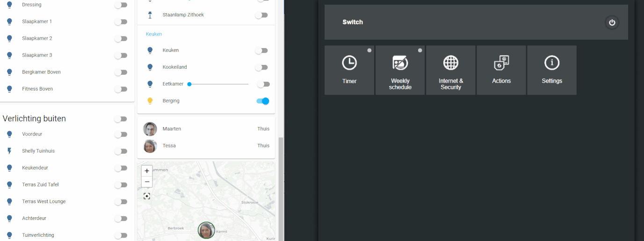Viewport: 644px width, 241px height.
Task: Click Maarten's Thuis status
Action: tap(263, 129)
